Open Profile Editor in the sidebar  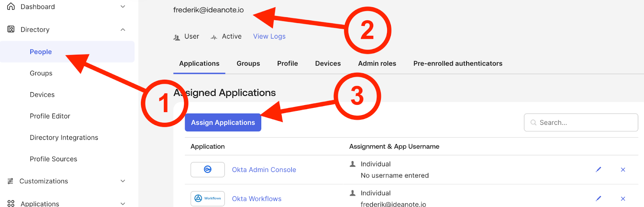tap(50, 116)
